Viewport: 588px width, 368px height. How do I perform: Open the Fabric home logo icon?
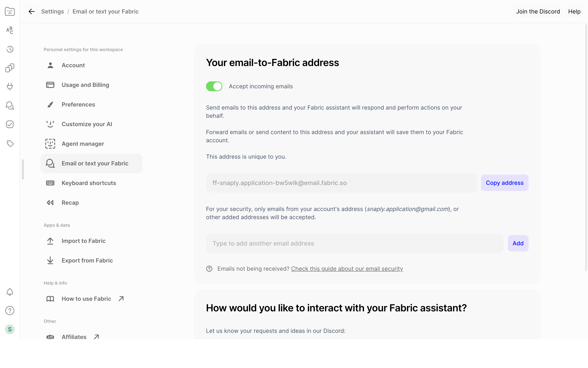coord(10,11)
